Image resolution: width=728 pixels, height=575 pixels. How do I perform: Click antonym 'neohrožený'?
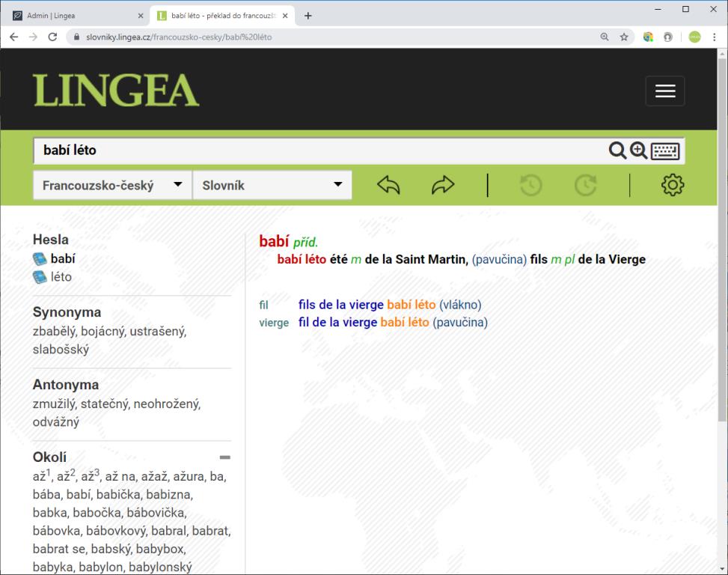coord(166,404)
